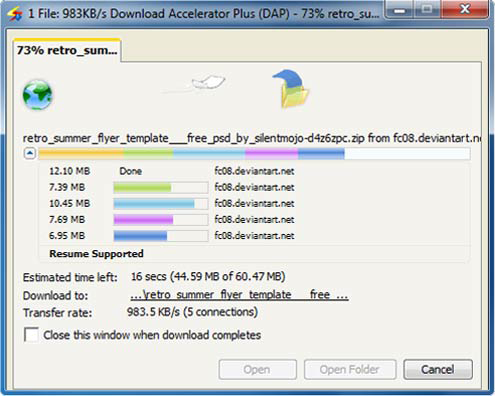
Task: Click the 7.39 MB size text
Action: 67,187
